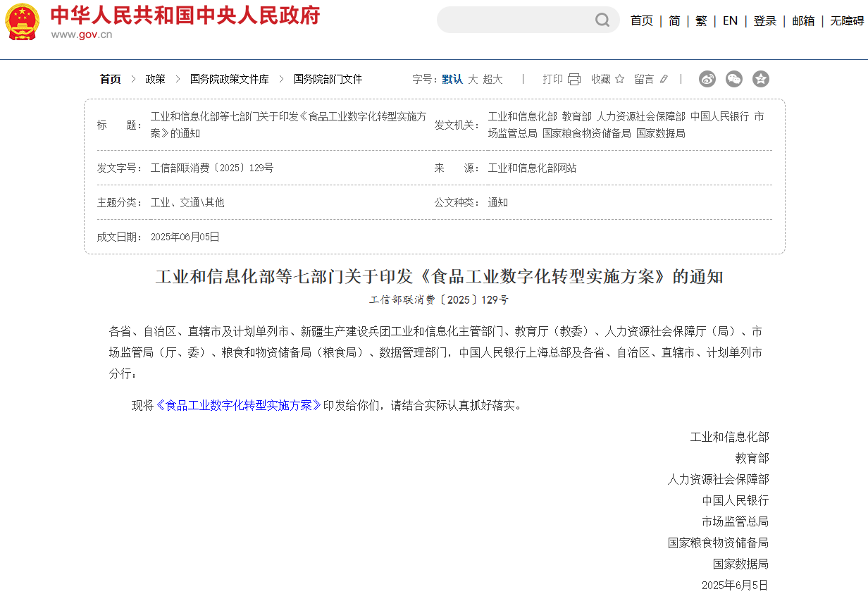Share to QQ Zone star icon
Image resolution: width=868 pixels, height=594 pixels.
[761, 79]
